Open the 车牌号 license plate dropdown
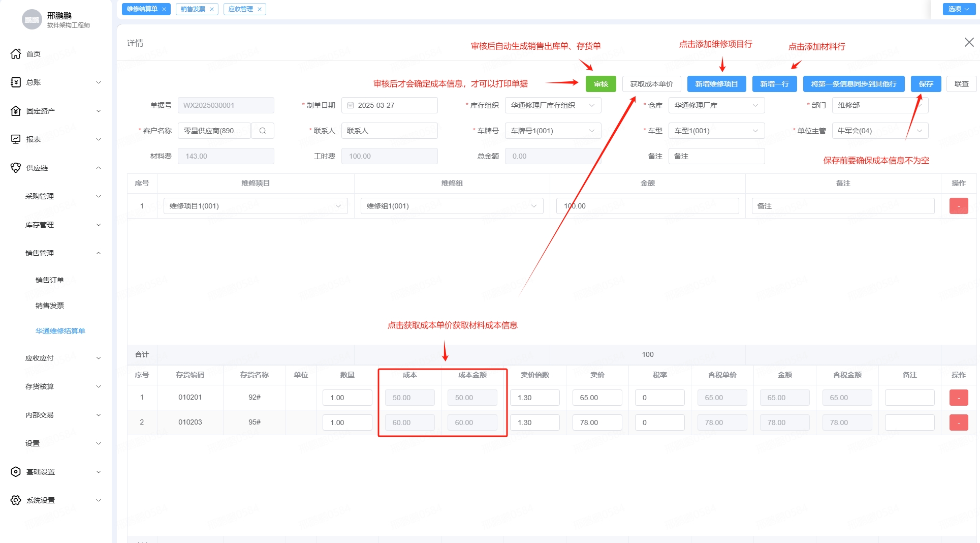Viewport: 980px width, 543px height. click(x=553, y=131)
